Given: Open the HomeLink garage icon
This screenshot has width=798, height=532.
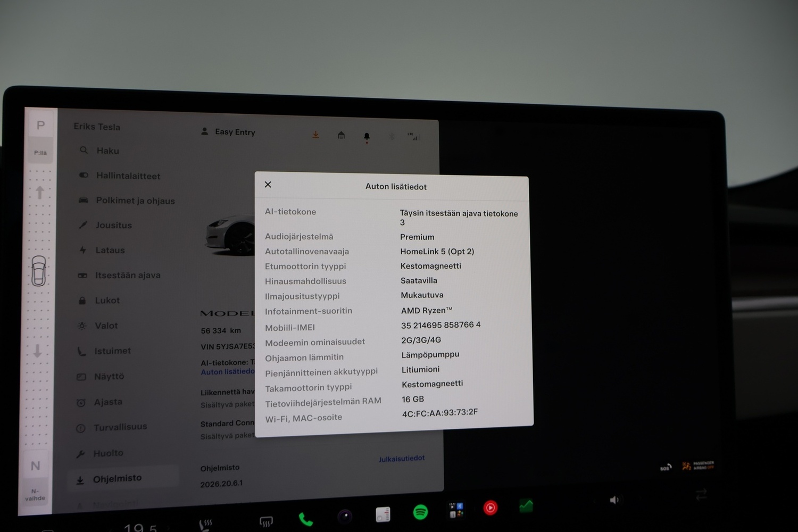Looking at the screenshot, I should point(342,135).
